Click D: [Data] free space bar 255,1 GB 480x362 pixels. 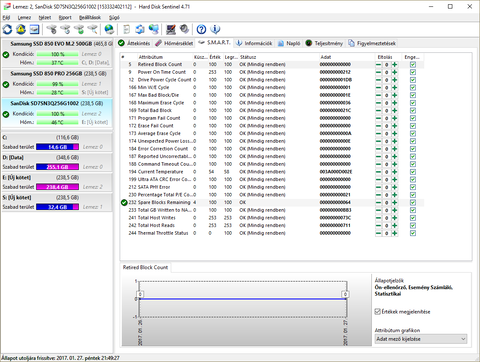click(x=57, y=167)
